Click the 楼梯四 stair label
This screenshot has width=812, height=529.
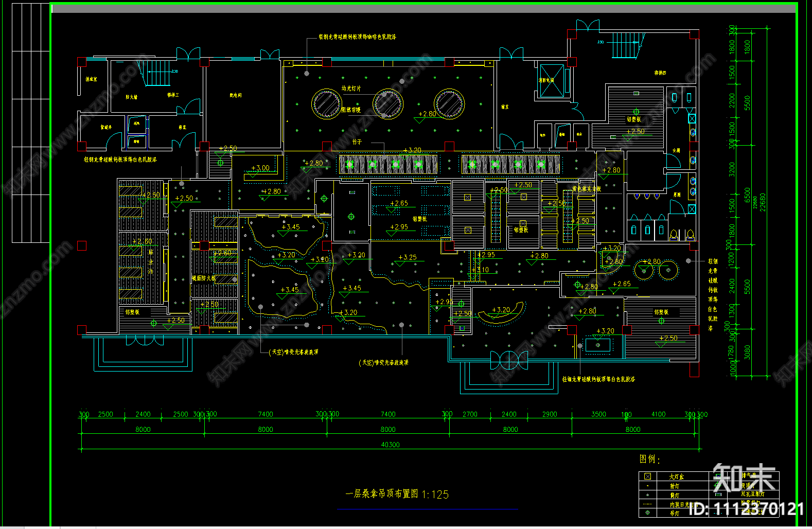click(660, 73)
